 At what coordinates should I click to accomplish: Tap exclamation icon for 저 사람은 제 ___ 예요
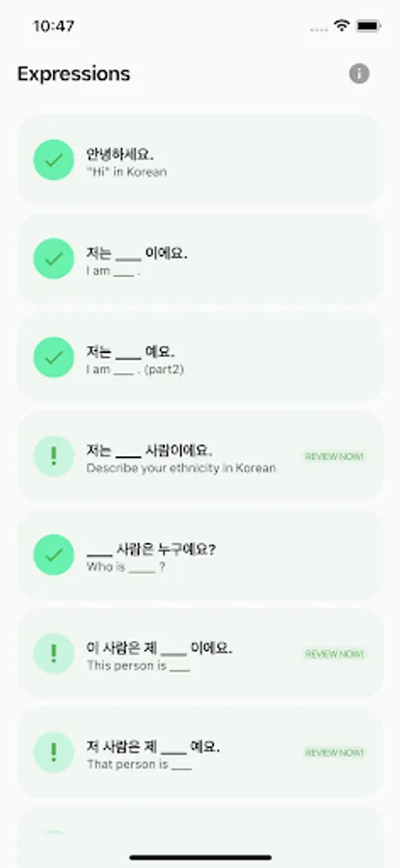(x=54, y=753)
